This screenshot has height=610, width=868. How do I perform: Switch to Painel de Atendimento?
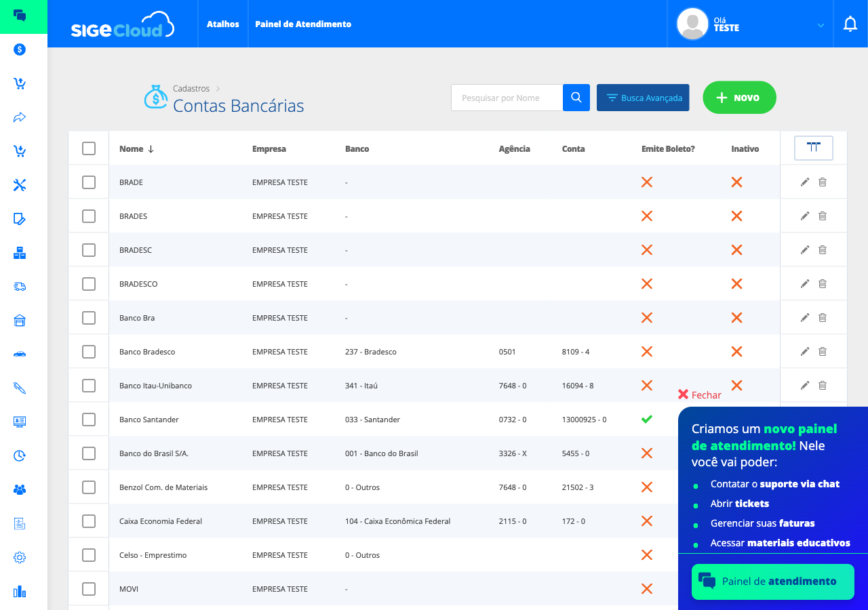(x=302, y=24)
